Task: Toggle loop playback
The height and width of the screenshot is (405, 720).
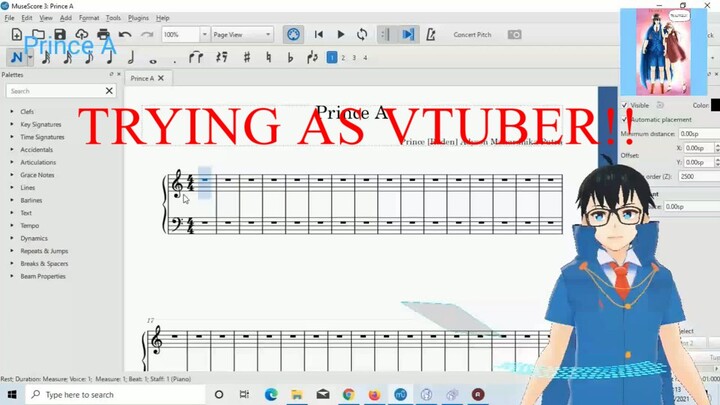Action: 362,34
